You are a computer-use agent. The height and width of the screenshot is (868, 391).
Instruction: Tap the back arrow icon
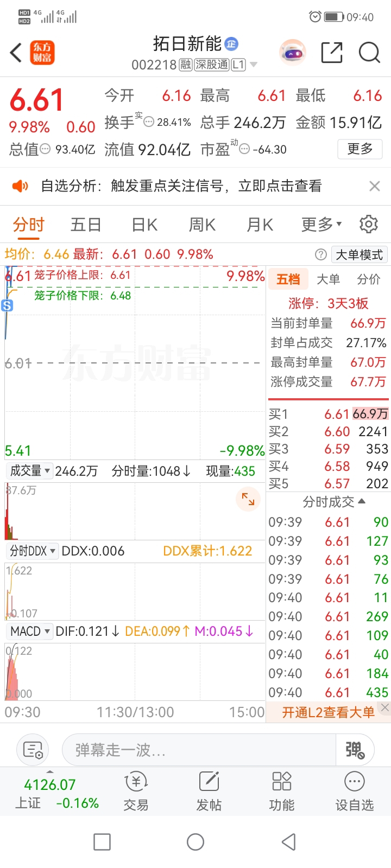pyautogui.click(x=16, y=53)
